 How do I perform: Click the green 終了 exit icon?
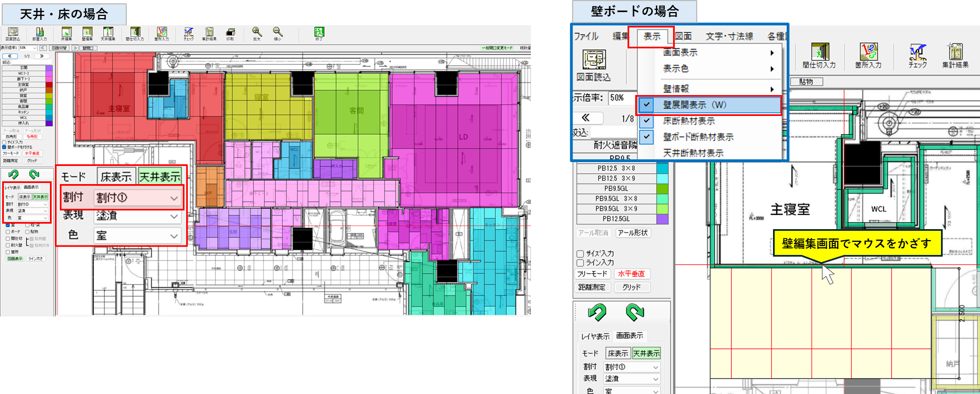click(x=319, y=34)
